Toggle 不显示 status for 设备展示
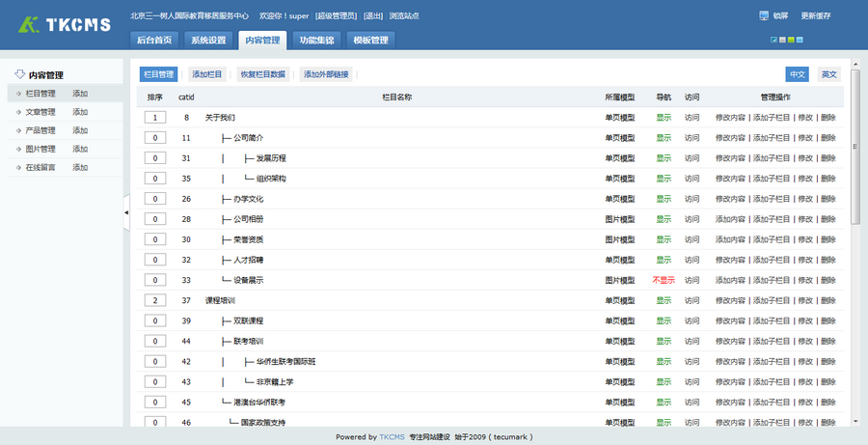The width and height of the screenshot is (868, 445). (x=664, y=280)
